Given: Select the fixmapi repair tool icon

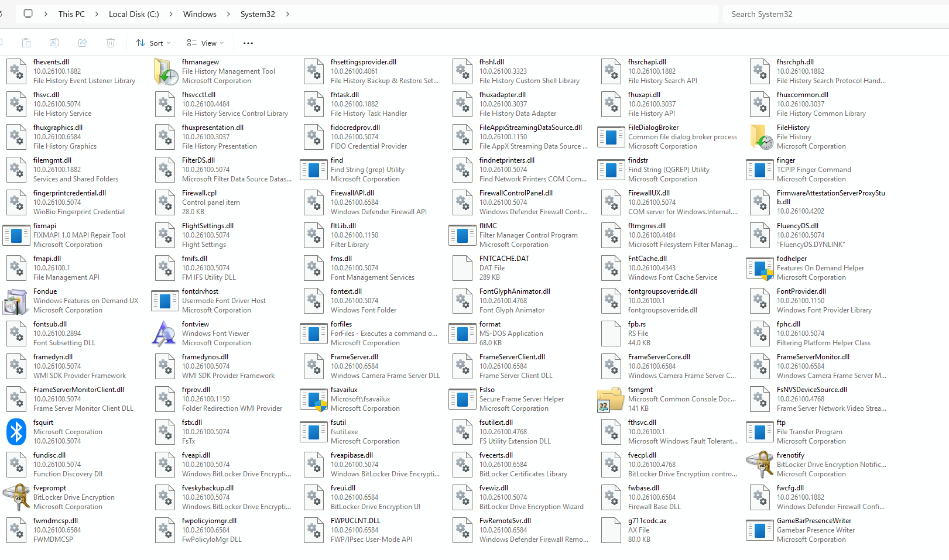Looking at the screenshot, I should [16, 235].
